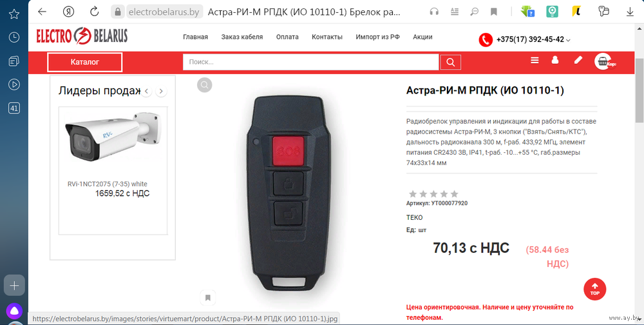Show next item in Лидеры продаж
The image size is (644, 325).
pos(162,92)
